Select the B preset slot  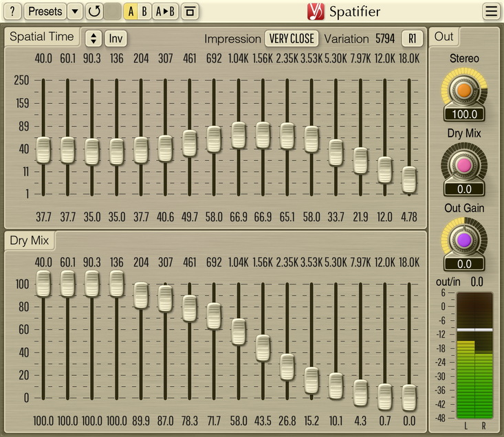(x=144, y=12)
